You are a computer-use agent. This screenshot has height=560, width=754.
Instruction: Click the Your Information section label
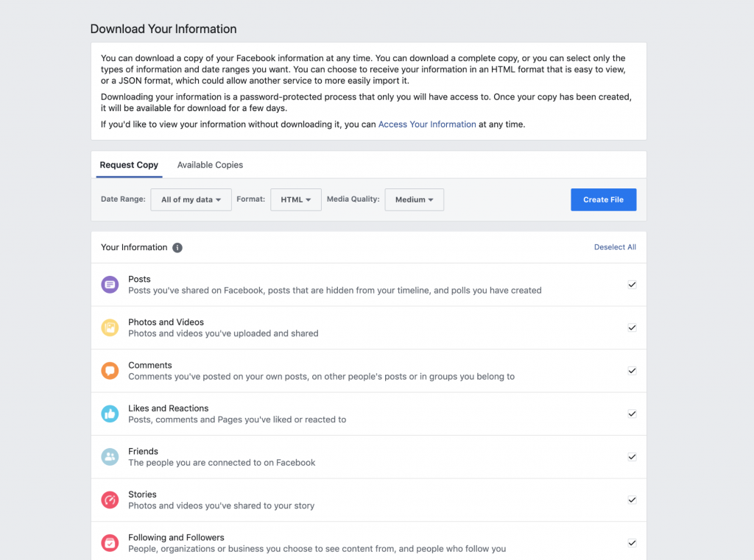coord(134,247)
